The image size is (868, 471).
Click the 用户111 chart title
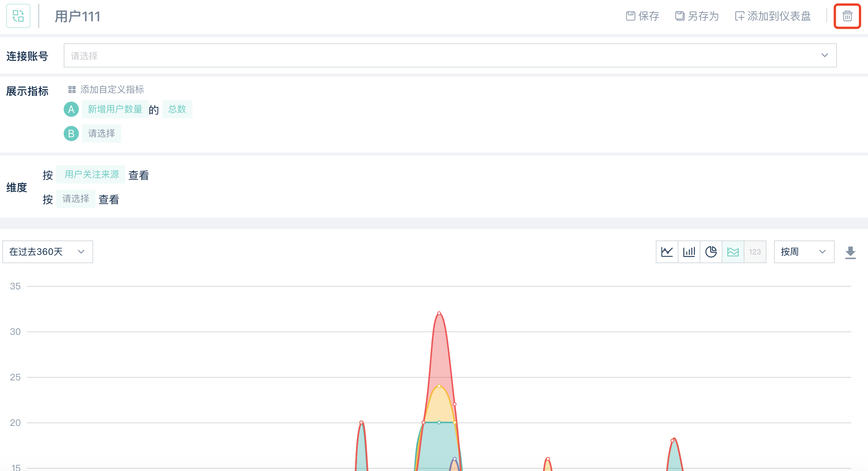coord(78,16)
